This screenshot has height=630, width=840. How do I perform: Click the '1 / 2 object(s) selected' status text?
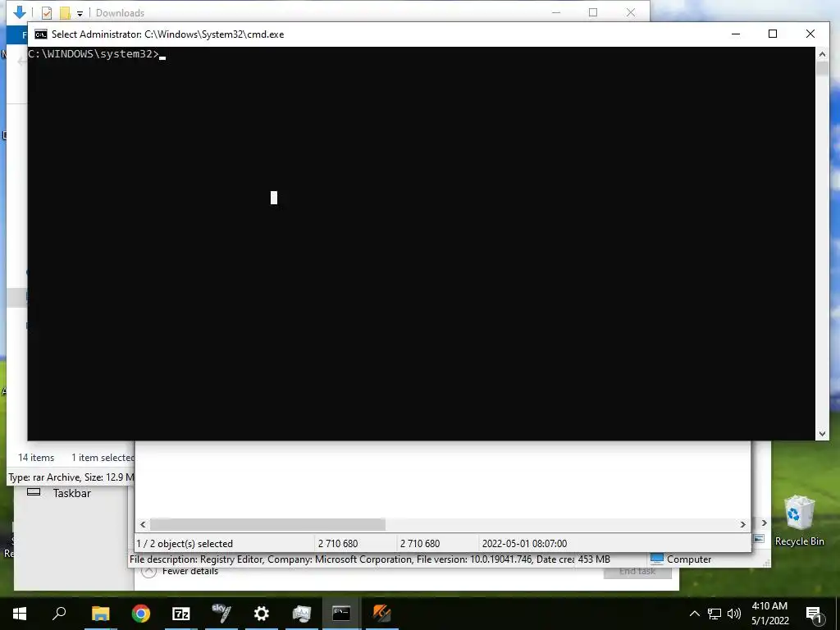185,543
